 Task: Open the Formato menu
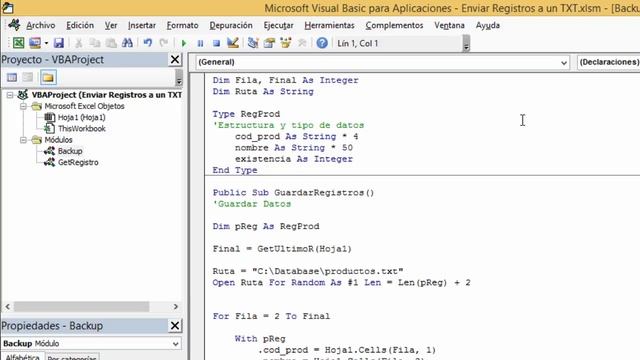(x=182, y=25)
